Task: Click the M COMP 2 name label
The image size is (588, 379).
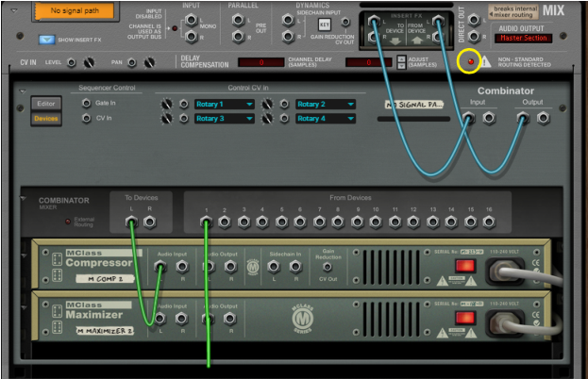Action: pos(105,279)
